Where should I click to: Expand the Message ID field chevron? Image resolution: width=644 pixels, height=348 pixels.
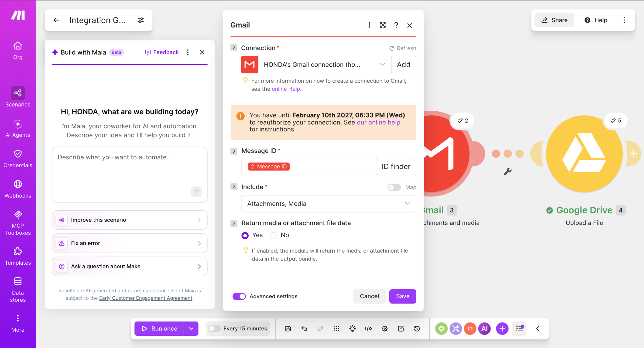click(234, 151)
